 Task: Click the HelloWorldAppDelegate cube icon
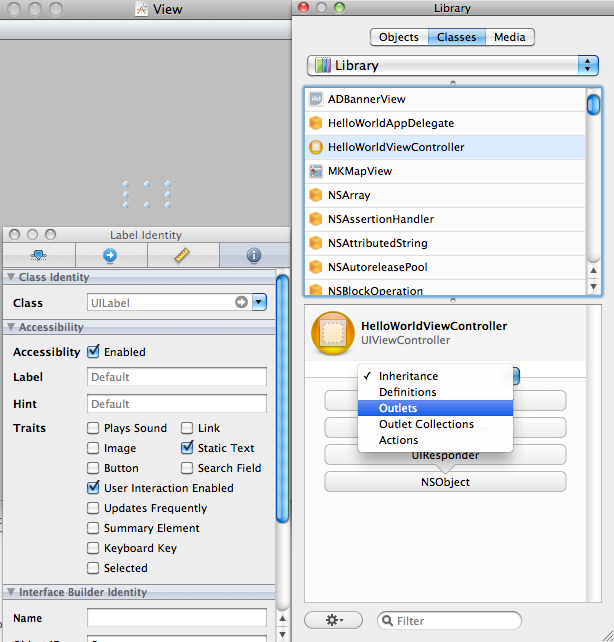coord(316,123)
